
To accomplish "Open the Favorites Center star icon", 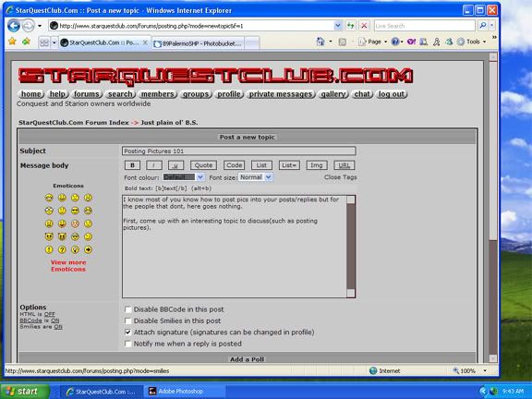I will coord(13,42).
